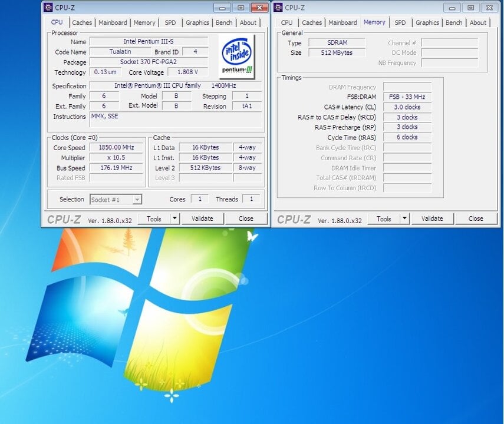Click Validate button in left window

pyautogui.click(x=203, y=218)
